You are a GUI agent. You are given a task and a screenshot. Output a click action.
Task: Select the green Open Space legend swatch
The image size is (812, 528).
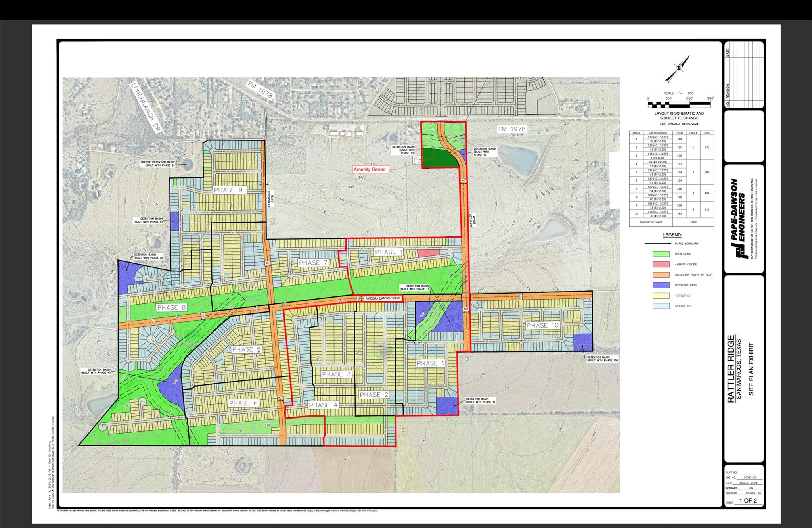pos(661,254)
